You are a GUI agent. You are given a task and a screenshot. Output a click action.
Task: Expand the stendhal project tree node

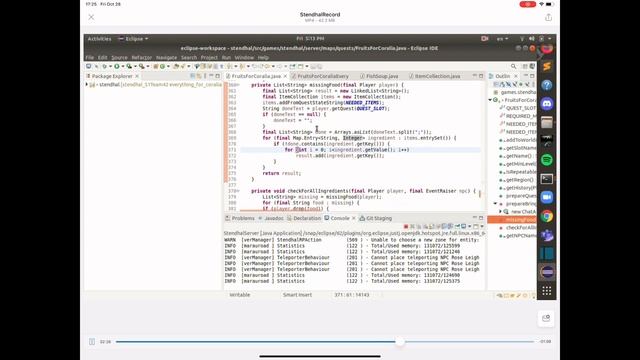pos(87,84)
